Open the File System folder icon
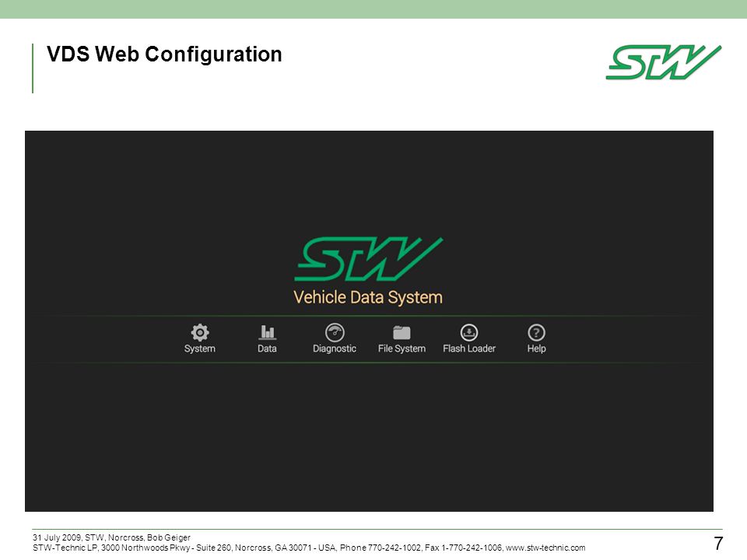Image resolution: width=747 pixels, height=560 pixels. pos(402,332)
